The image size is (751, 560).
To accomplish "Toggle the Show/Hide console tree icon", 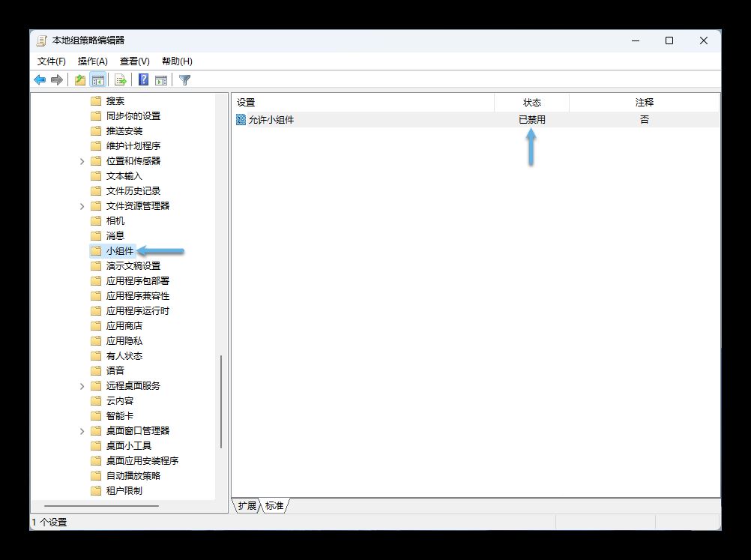I will [x=97, y=80].
